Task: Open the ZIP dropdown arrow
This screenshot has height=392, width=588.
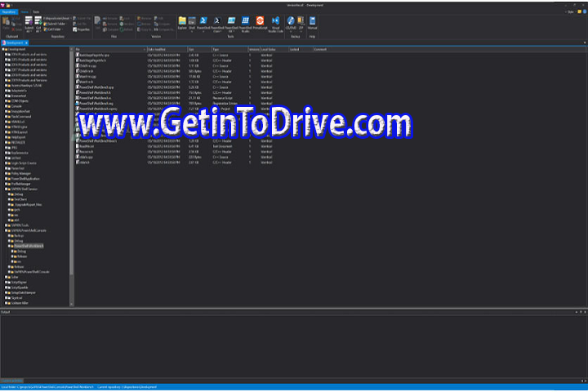Action: click(301, 32)
